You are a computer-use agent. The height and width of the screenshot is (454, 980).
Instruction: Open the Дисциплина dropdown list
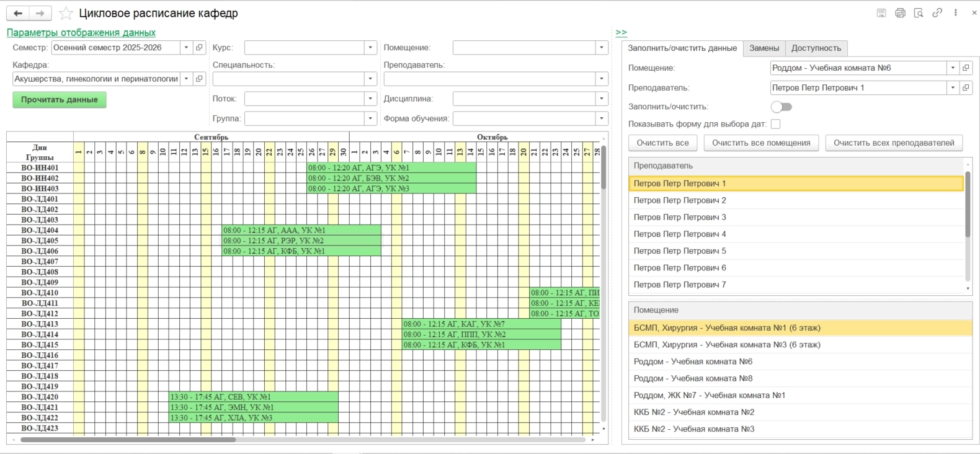601,99
